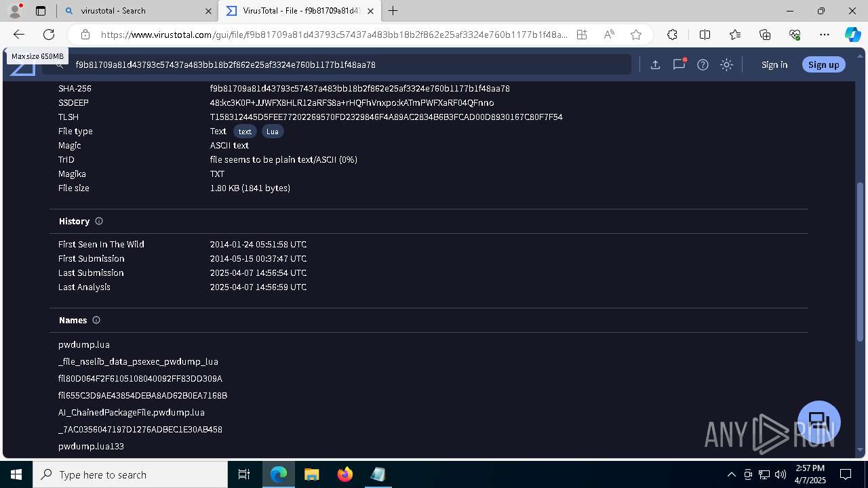This screenshot has width=868, height=488.
Task: Select the name pwdump.lua
Action: click(84, 345)
